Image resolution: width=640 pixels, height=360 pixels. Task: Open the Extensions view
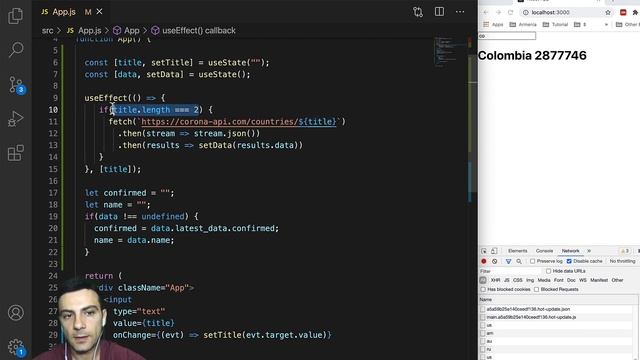(x=16, y=153)
